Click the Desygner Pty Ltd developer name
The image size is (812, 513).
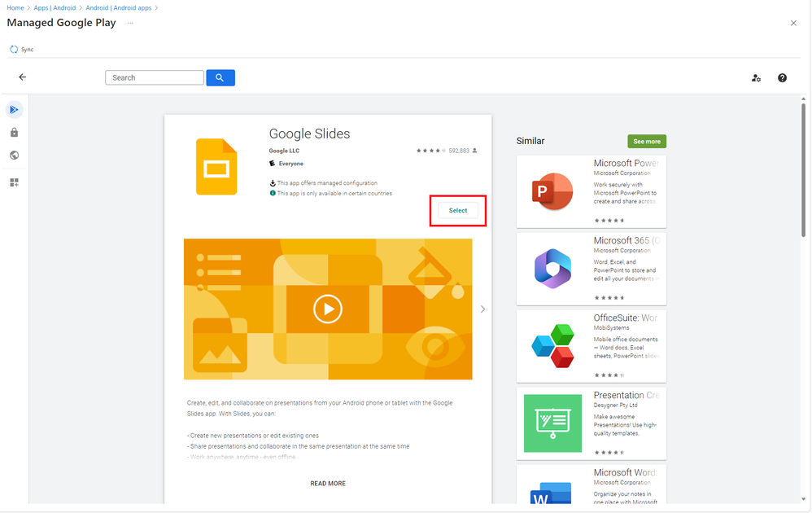615,406
